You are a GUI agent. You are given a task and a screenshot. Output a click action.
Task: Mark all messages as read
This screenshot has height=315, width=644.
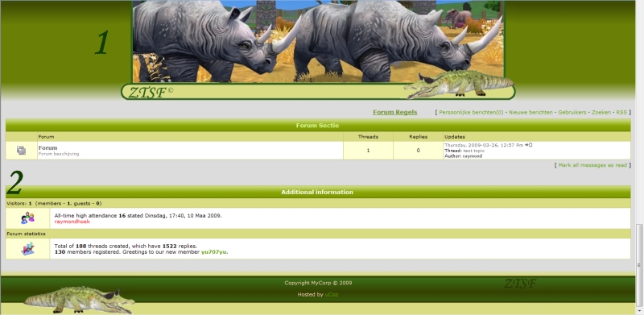point(592,165)
